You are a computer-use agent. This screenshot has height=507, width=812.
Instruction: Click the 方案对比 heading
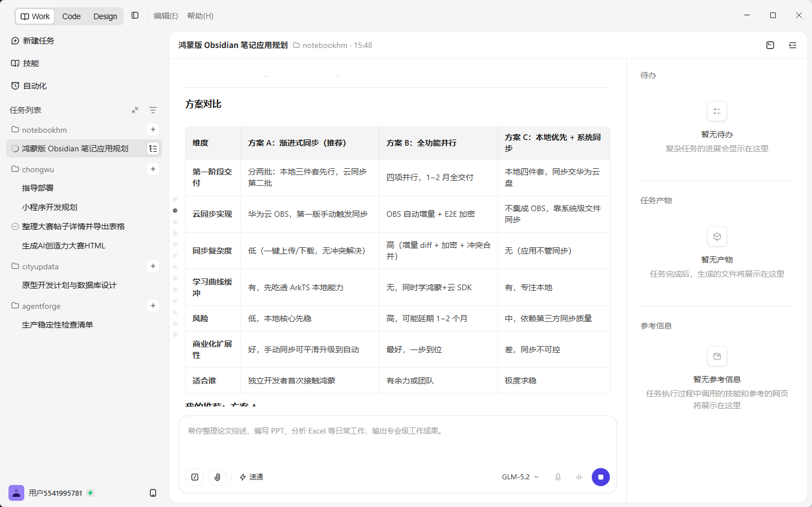203,104
